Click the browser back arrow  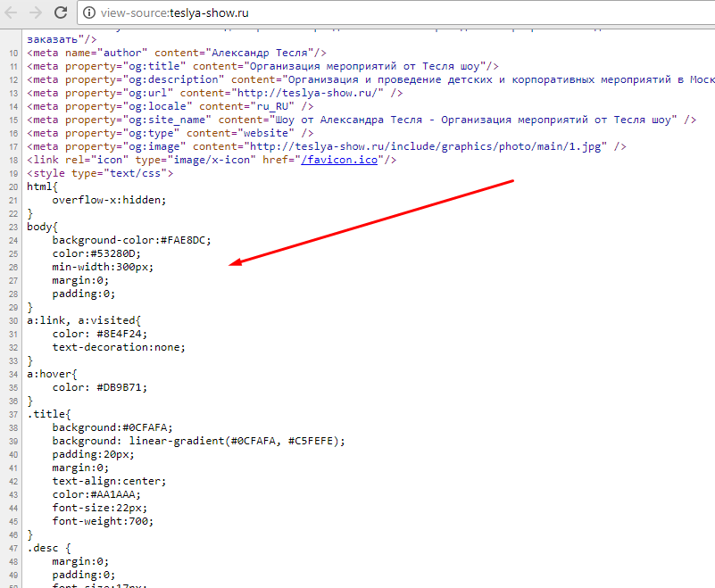(11, 13)
